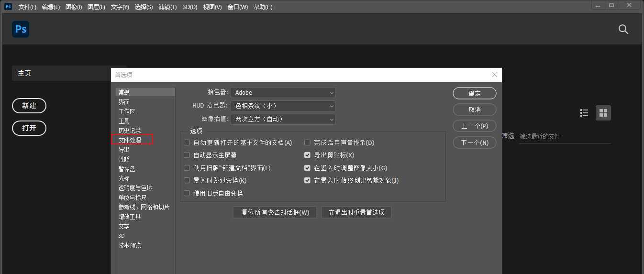Open 图像插值 dropdown list
This screenshot has height=274, width=644.
[283, 119]
